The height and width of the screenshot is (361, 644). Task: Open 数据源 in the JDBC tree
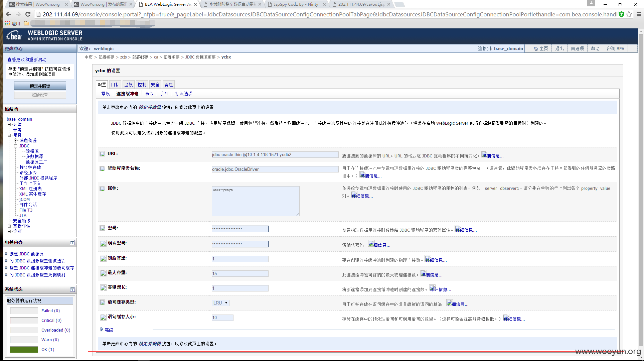click(32, 151)
